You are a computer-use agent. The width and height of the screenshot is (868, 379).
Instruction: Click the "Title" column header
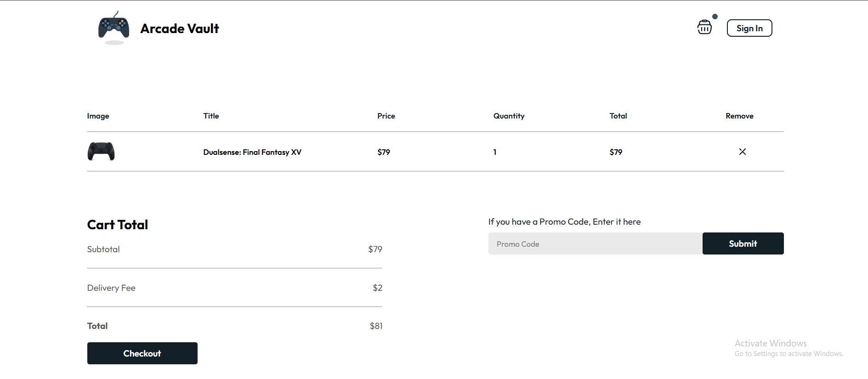[211, 116]
